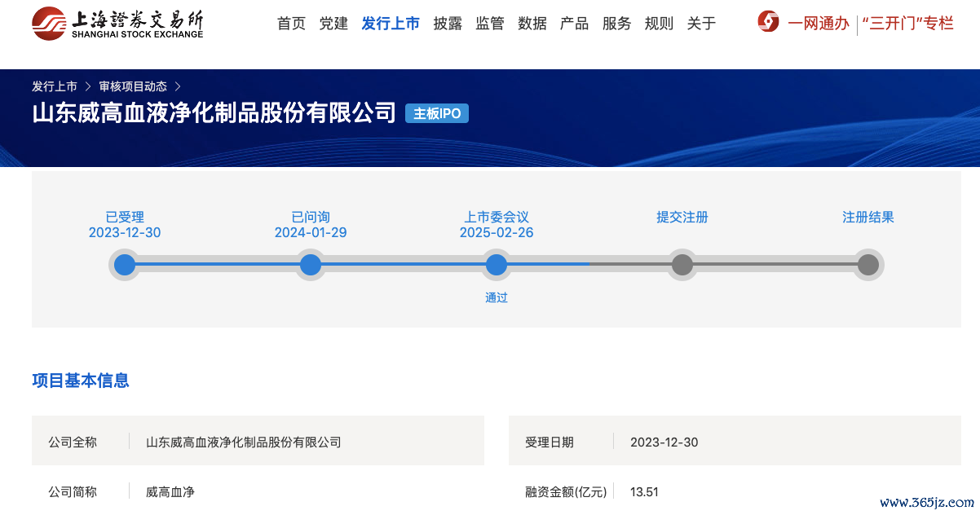Click the 已受理 timeline node
The image size is (980, 515).
tap(125, 265)
